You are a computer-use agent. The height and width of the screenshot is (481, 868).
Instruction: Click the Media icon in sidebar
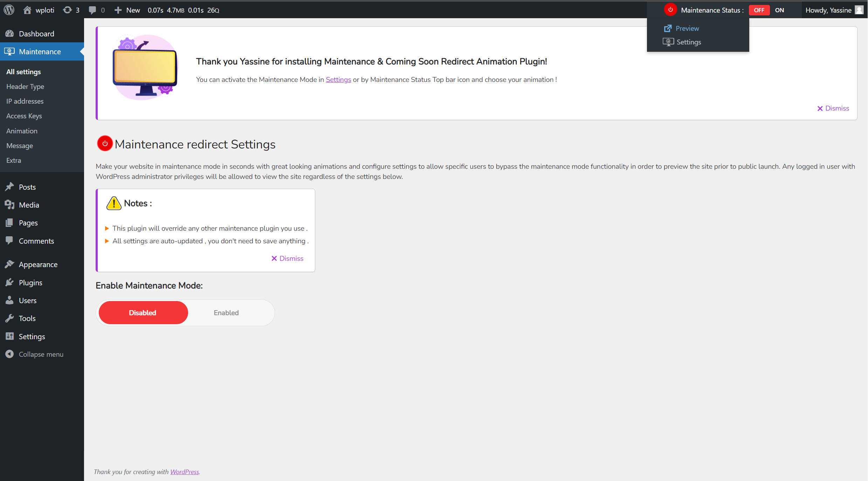pyautogui.click(x=9, y=205)
